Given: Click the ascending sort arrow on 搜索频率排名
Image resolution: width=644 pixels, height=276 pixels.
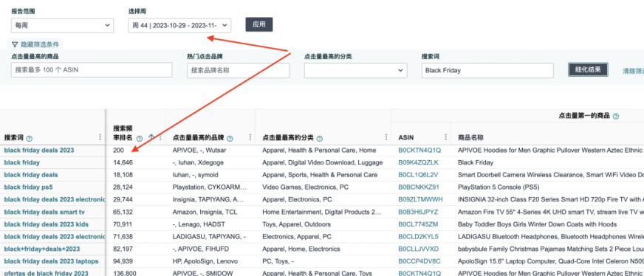Looking at the screenshot, I should (151, 137).
